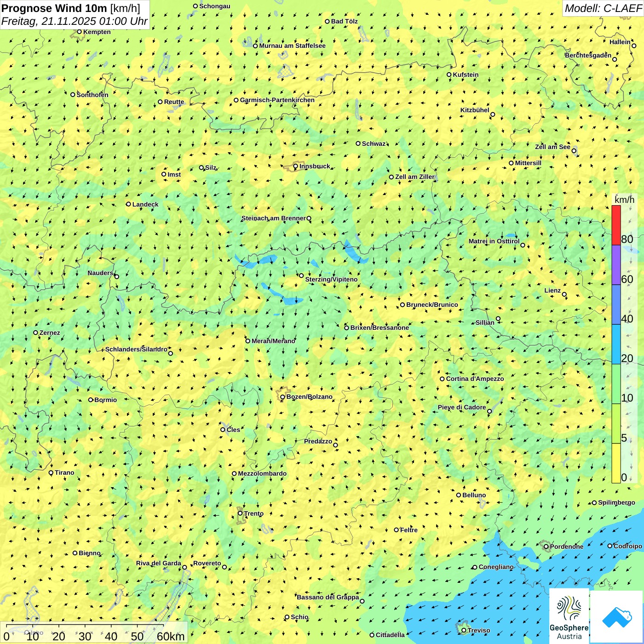Screen dimensions: 644x644
Task: Click the Matrei in Osttirol marker
Action: tap(523, 245)
